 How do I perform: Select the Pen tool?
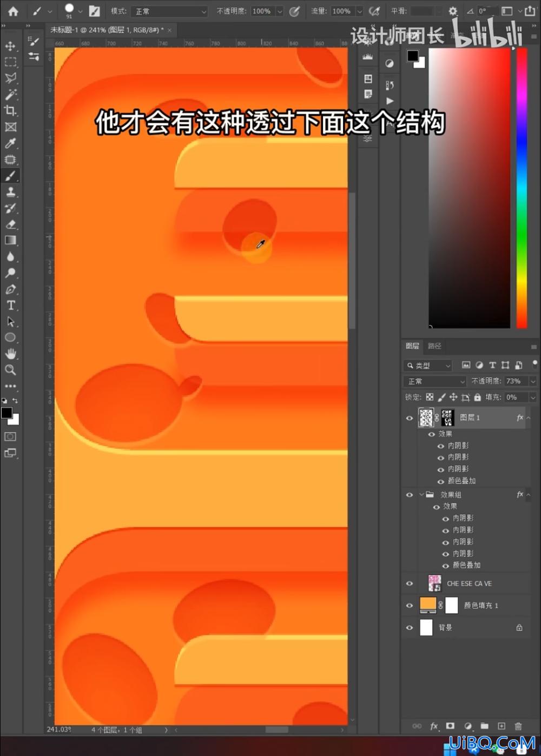pos(10,289)
